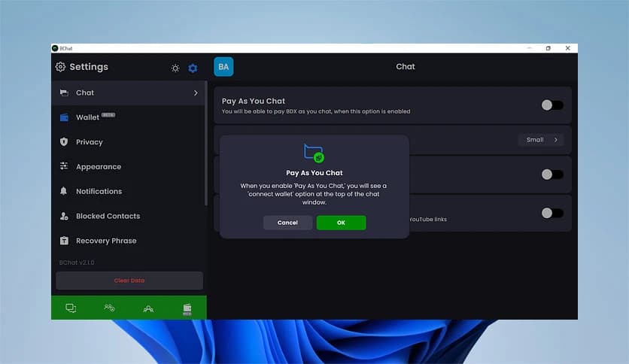Select Appearance in settings menu
629x364 pixels.
pos(129,167)
